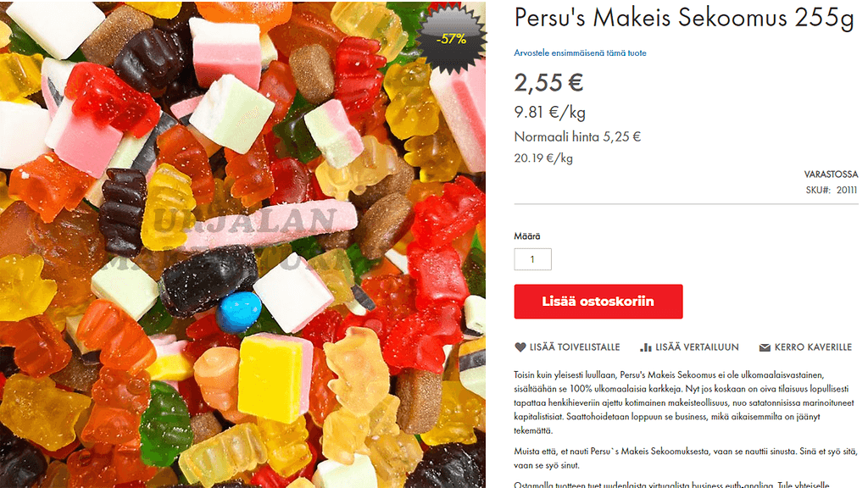Click the Normaali hinta 5,25 € text
Image resolution: width=868 pixels, height=488 pixels.
(x=577, y=136)
